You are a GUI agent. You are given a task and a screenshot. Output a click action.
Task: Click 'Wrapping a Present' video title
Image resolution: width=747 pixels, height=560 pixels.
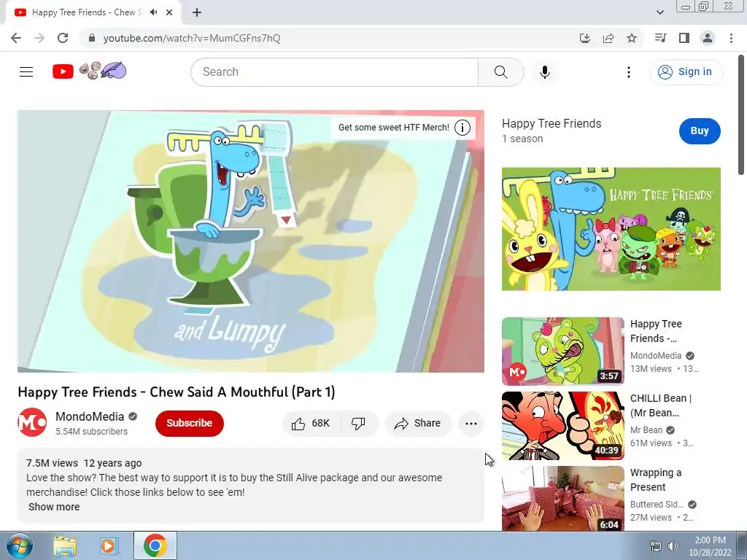point(656,480)
